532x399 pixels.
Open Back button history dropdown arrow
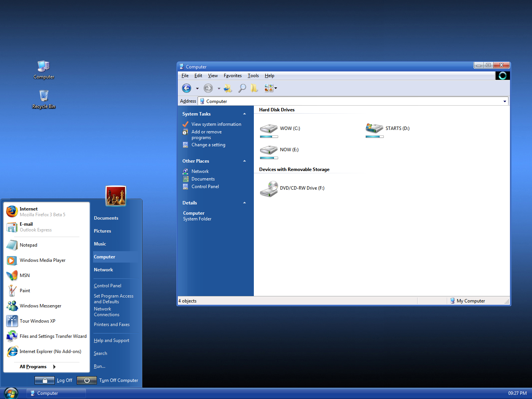click(197, 89)
